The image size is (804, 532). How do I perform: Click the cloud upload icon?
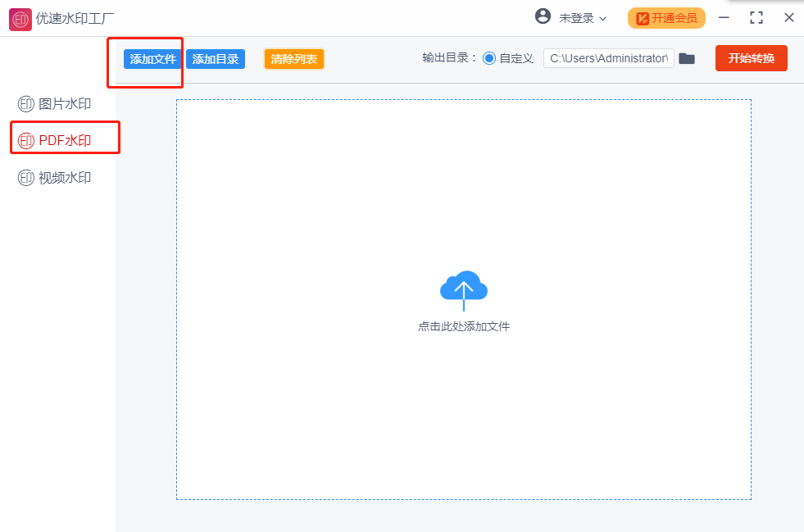click(x=464, y=290)
